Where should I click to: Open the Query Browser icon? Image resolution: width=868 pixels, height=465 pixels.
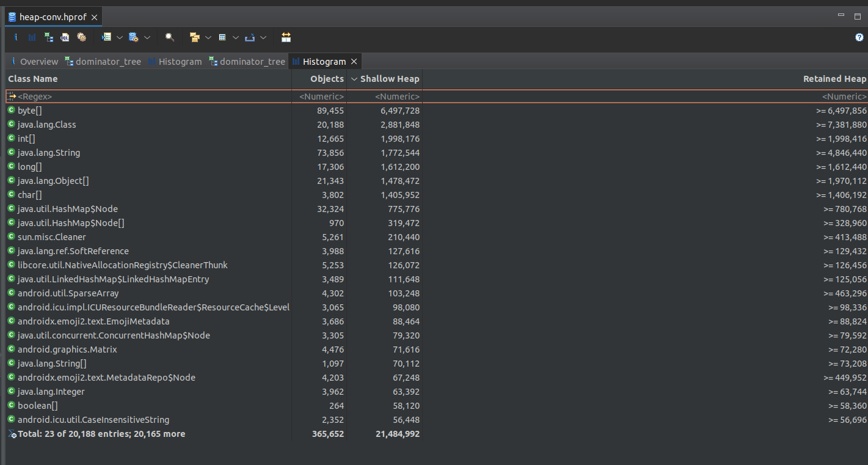coord(133,37)
